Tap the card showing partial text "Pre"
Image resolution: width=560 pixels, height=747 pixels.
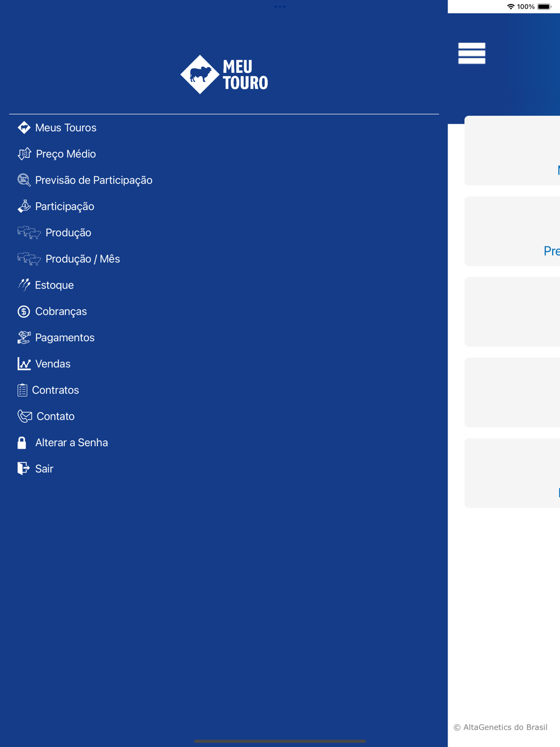[512, 231]
